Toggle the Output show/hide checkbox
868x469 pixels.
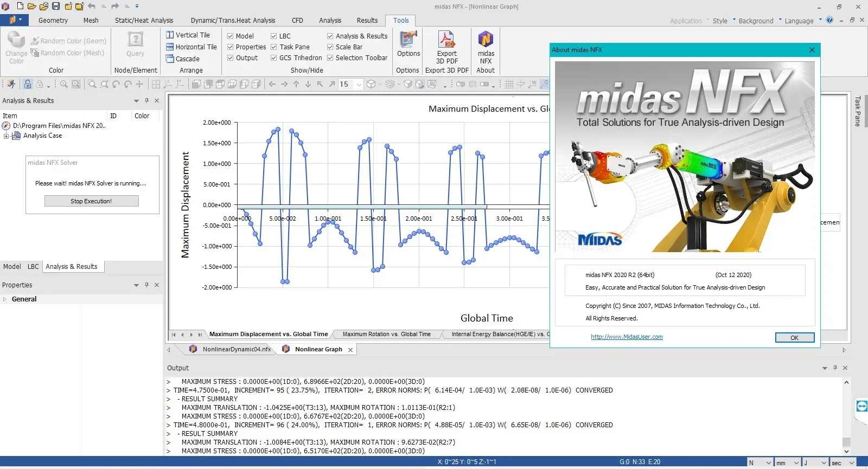coord(231,58)
